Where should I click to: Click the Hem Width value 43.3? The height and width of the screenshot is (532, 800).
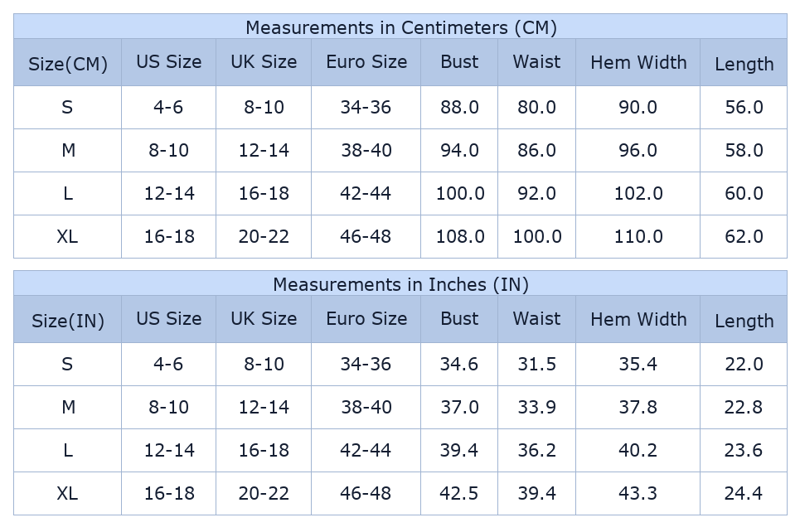pyautogui.click(x=638, y=494)
